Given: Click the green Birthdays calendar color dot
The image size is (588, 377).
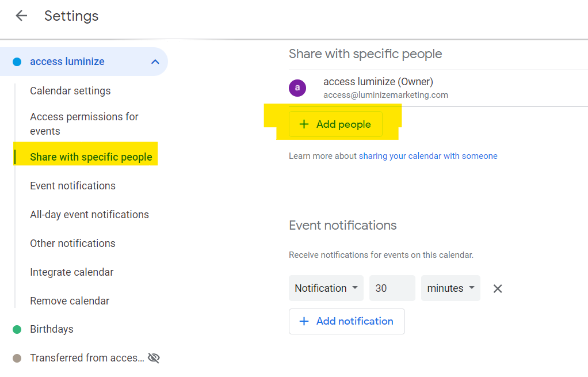Looking at the screenshot, I should 17,329.
